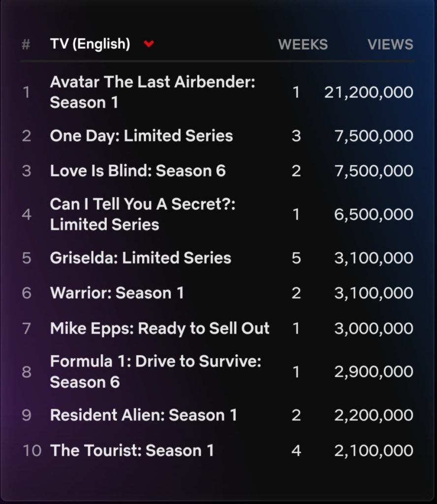This screenshot has height=504, width=437.
Task: Select Mike Epps: Ready to Sell Out
Action: [159, 328]
